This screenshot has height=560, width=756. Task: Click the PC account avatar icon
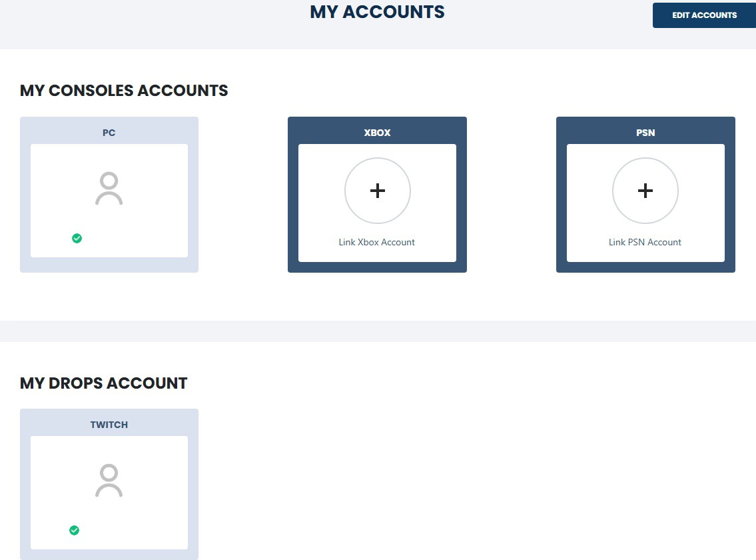(x=109, y=188)
